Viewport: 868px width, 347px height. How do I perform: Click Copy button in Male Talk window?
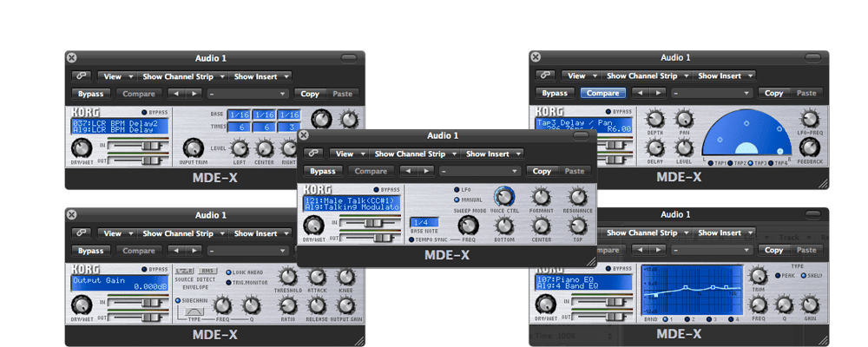[542, 171]
